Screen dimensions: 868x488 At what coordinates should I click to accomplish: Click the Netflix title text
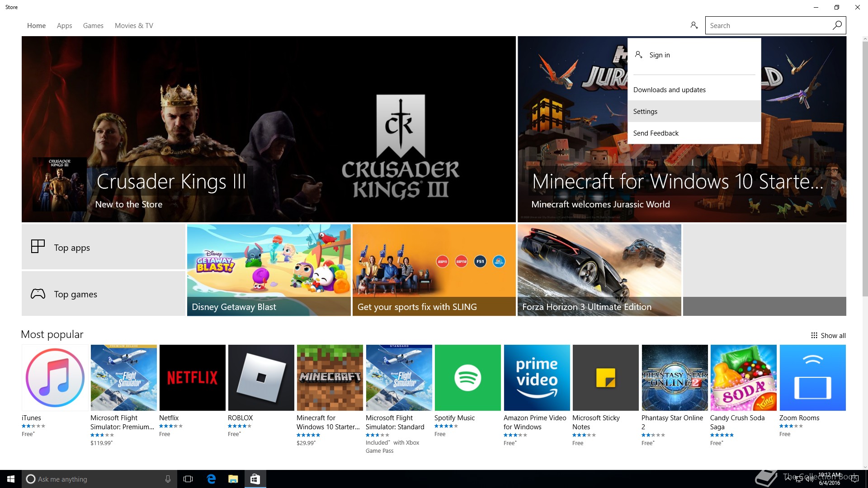(169, 418)
